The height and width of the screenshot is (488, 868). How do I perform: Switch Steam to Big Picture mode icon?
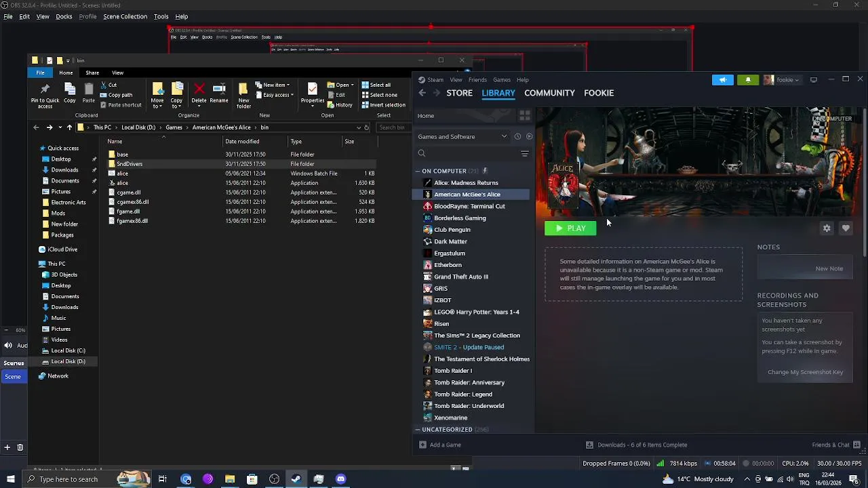(814, 80)
